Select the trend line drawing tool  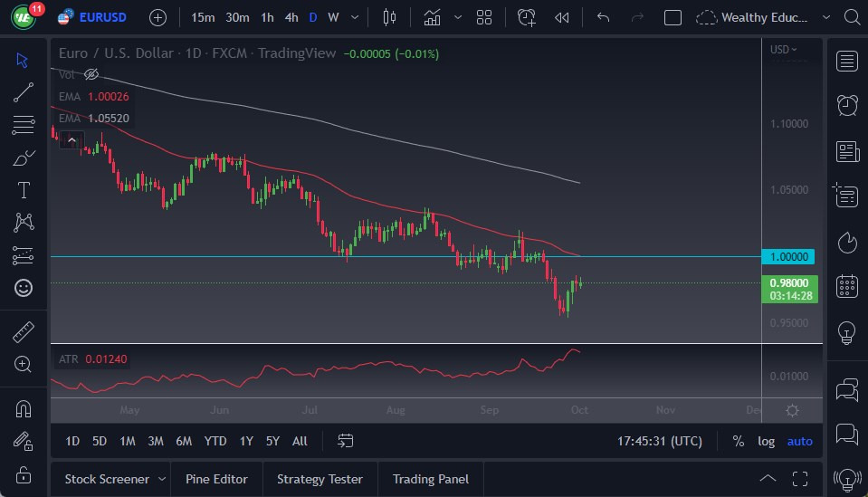24,92
